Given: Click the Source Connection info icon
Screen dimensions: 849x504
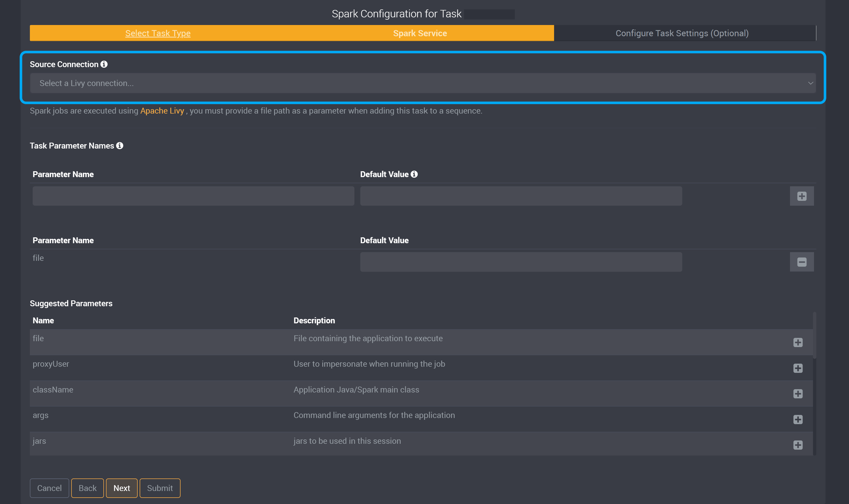Looking at the screenshot, I should (104, 64).
